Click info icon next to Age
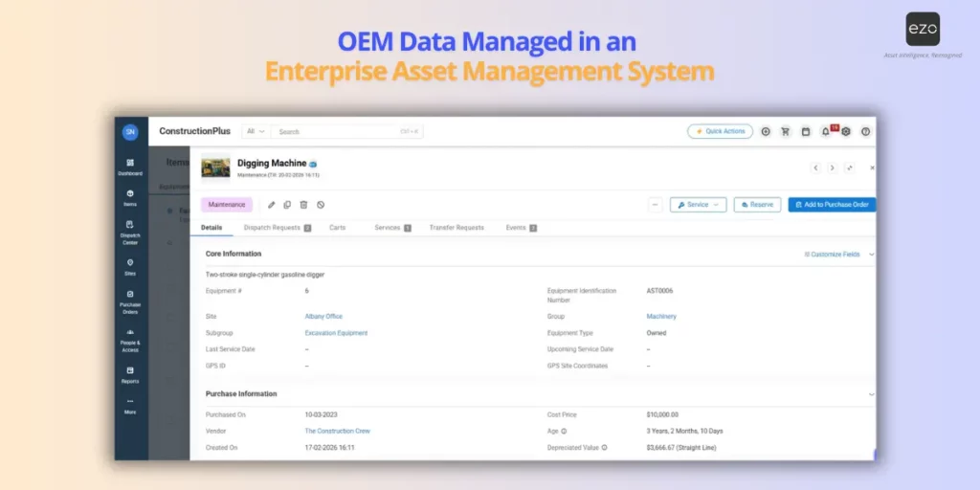Viewport: 980px width, 490px height. (564, 432)
